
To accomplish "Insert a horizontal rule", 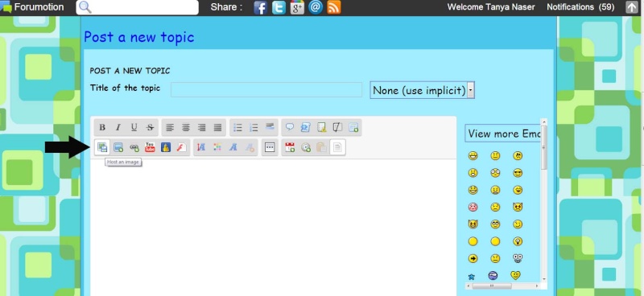I will (x=270, y=127).
